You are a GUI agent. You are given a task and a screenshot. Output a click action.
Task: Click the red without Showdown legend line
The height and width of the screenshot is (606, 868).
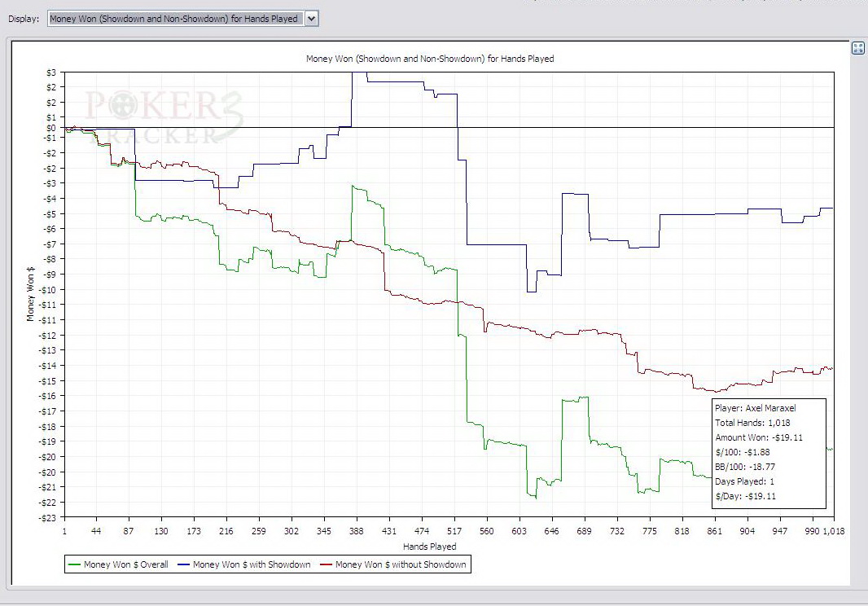[325, 564]
